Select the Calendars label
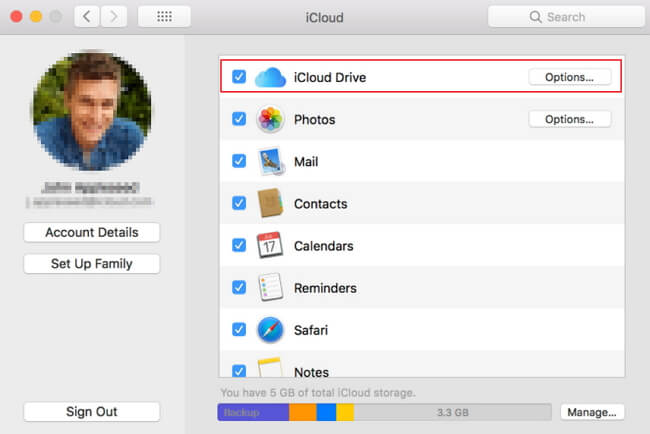 (x=324, y=246)
